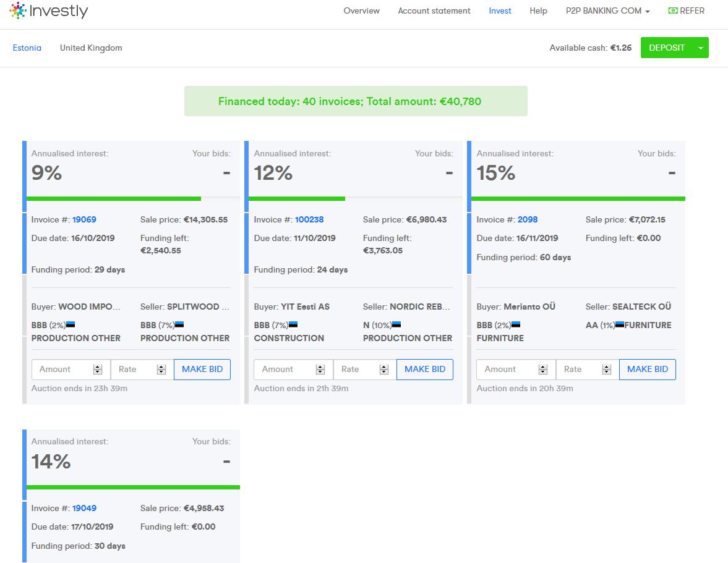Click the 'Auction ends in 21h 39m' text
Screen dimensions: 728x563
tap(301, 388)
